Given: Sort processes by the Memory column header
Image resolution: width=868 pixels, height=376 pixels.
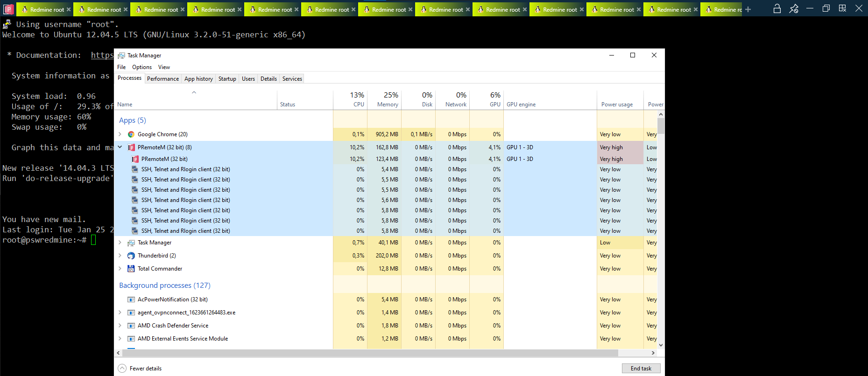Looking at the screenshot, I should coord(384,99).
